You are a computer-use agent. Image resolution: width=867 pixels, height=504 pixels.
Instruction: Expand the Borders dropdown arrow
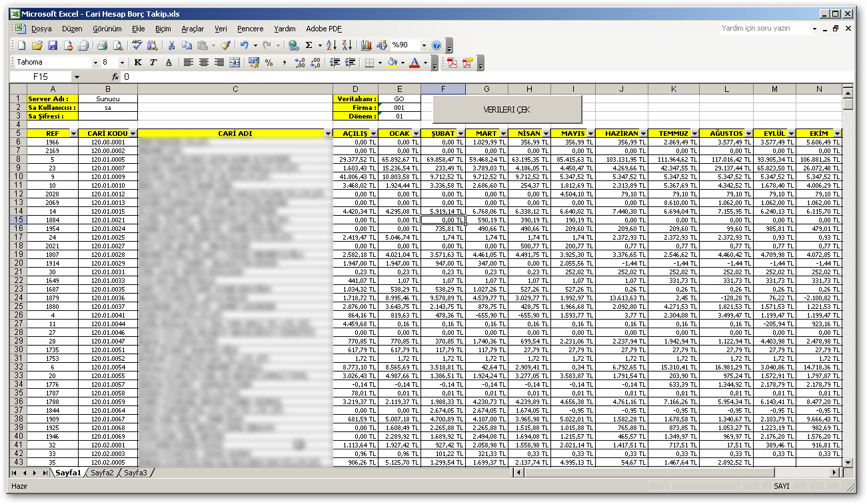pyautogui.click(x=379, y=63)
